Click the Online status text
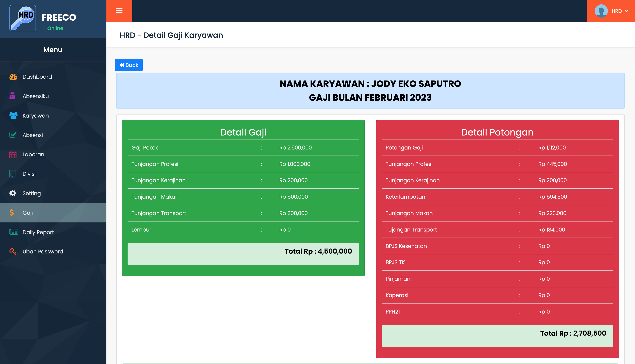This screenshot has height=364, width=635. pyautogui.click(x=55, y=28)
